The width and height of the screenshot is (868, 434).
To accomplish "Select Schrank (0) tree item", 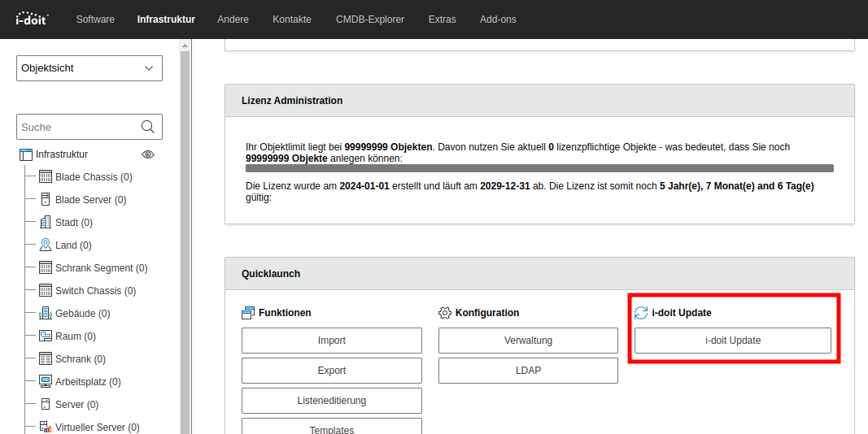I will coord(81,358).
